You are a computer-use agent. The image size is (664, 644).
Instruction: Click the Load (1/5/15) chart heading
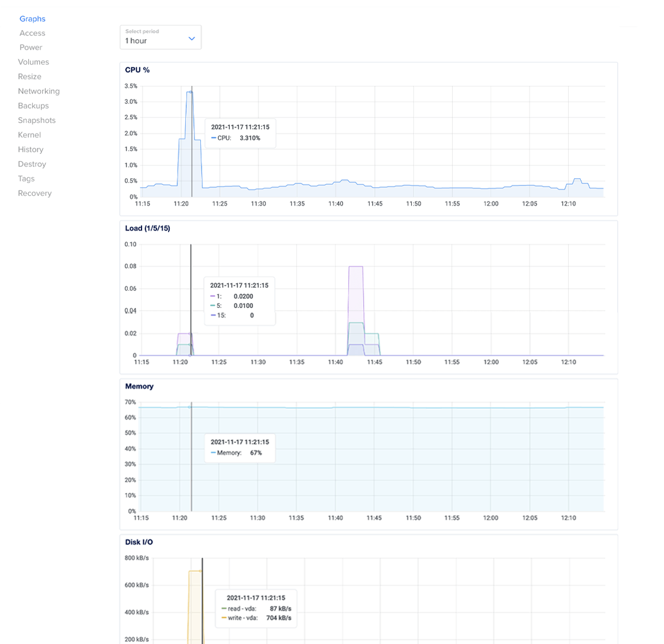click(147, 228)
